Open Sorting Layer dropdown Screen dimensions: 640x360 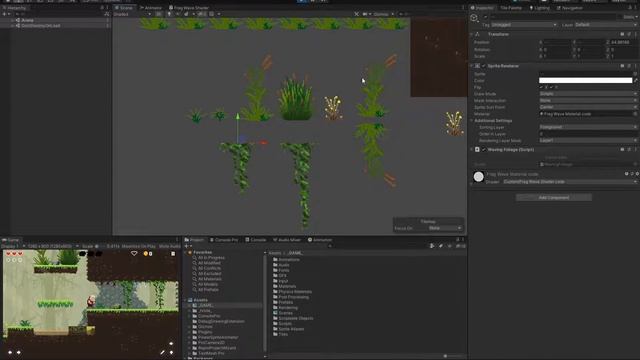point(588,127)
